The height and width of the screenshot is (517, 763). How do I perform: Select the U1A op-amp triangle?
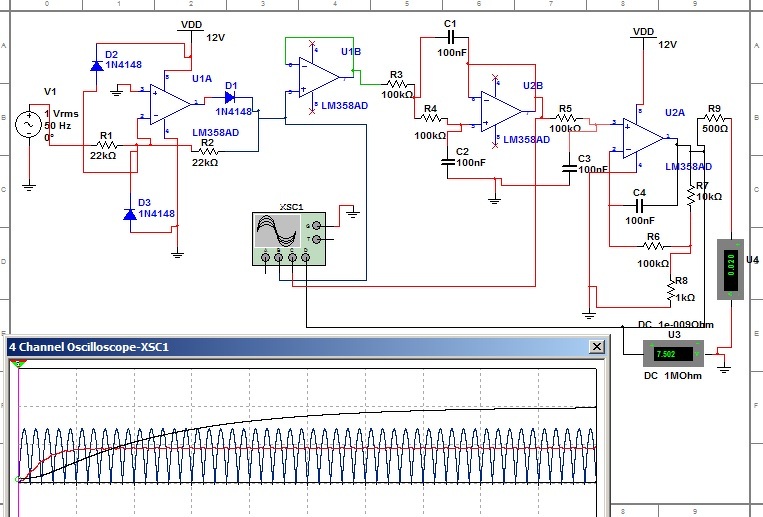pyautogui.click(x=170, y=104)
